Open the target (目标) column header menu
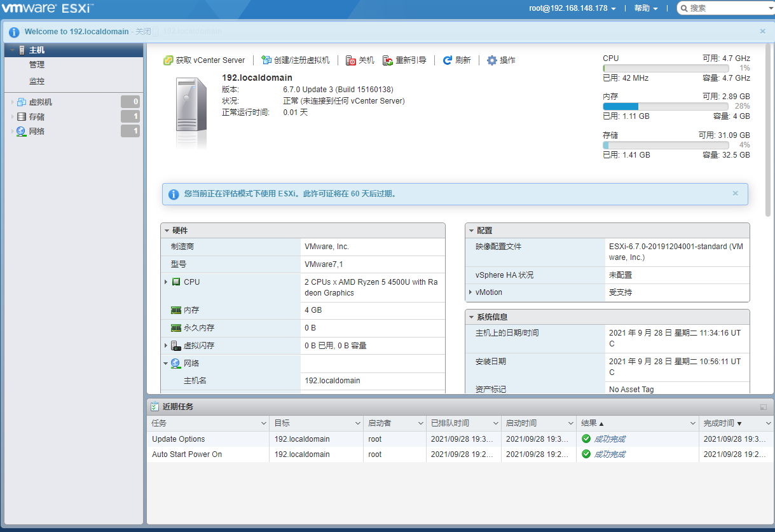The height and width of the screenshot is (532, 775). pyautogui.click(x=358, y=423)
